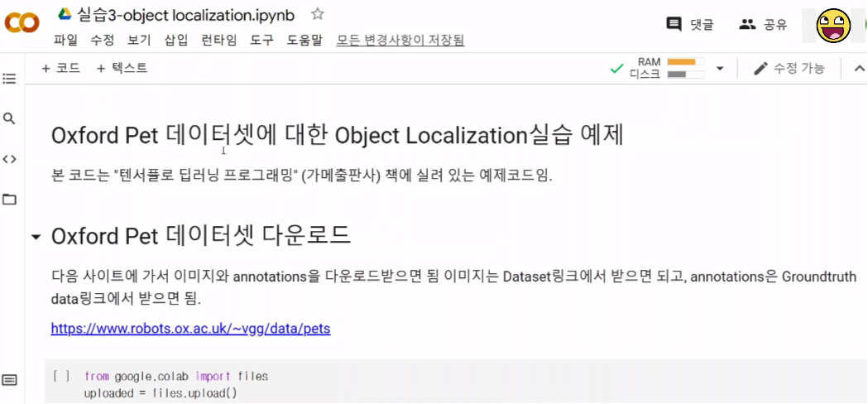Viewport: 868px width, 404px height.
Task: Collapse the Oxford Pet 데이터셋 다운로드 section
Action: click(36, 238)
